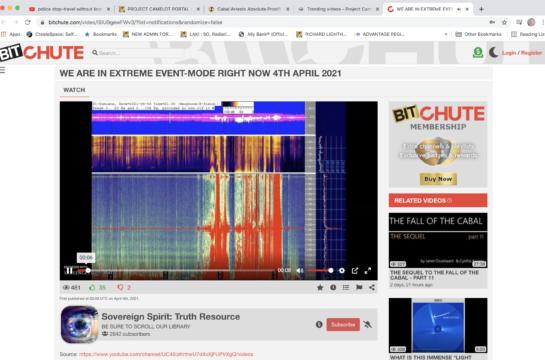The height and width of the screenshot is (360, 545).
Task: Open the hamburger sidebar menu
Action: [x=2, y=70]
